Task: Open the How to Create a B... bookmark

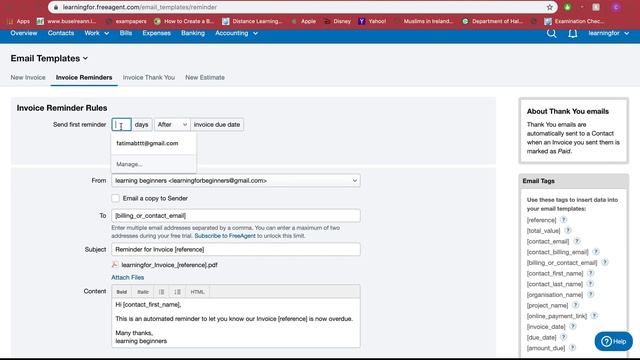Action: [x=184, y=21]
